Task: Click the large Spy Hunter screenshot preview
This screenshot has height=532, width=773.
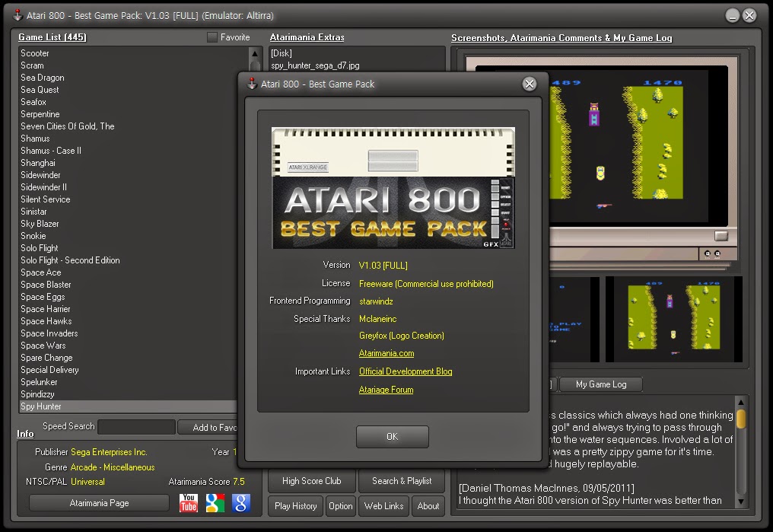Action: pyautogui.click(x=638, y=145)
